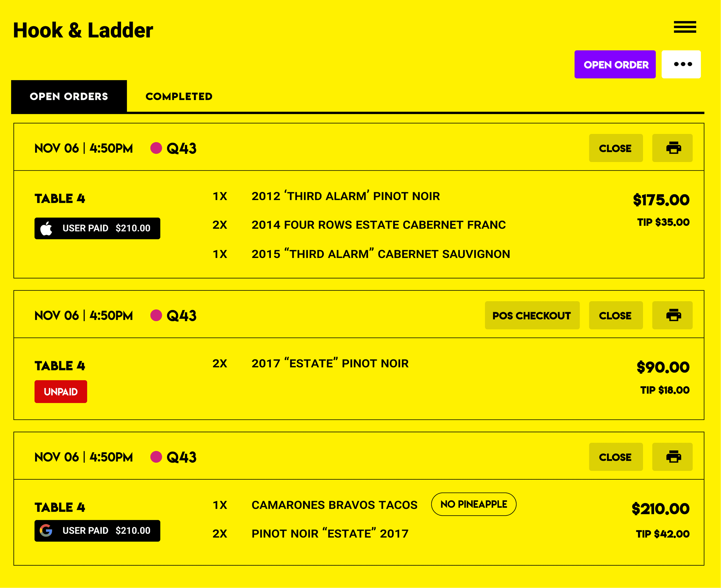The width and height of the screenshot is (721, 588).
Task: Click the pink status dot on unpaid order
Action: click(156, 315)
